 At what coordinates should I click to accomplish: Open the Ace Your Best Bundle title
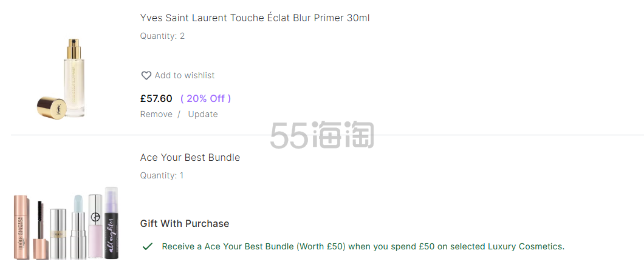tap(190, 158)
